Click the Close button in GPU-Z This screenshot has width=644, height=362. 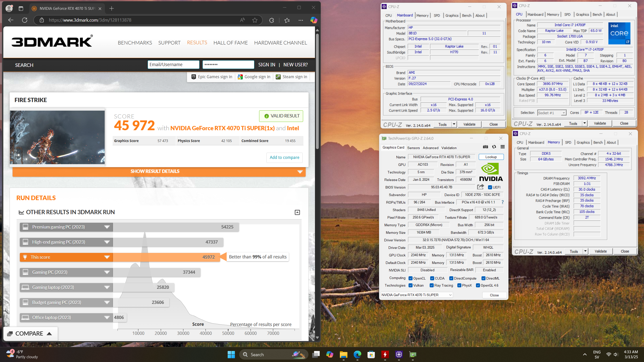click(x=494, y=295)
